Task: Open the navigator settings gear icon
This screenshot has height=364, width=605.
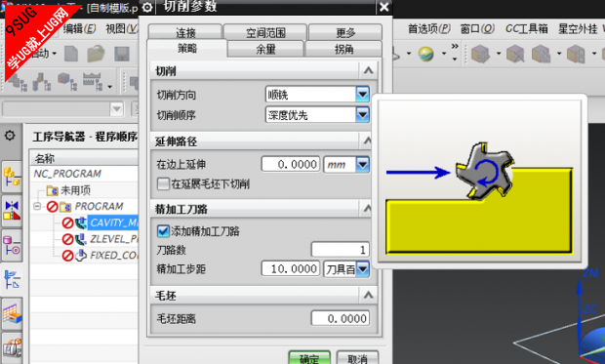Action: 10,136
